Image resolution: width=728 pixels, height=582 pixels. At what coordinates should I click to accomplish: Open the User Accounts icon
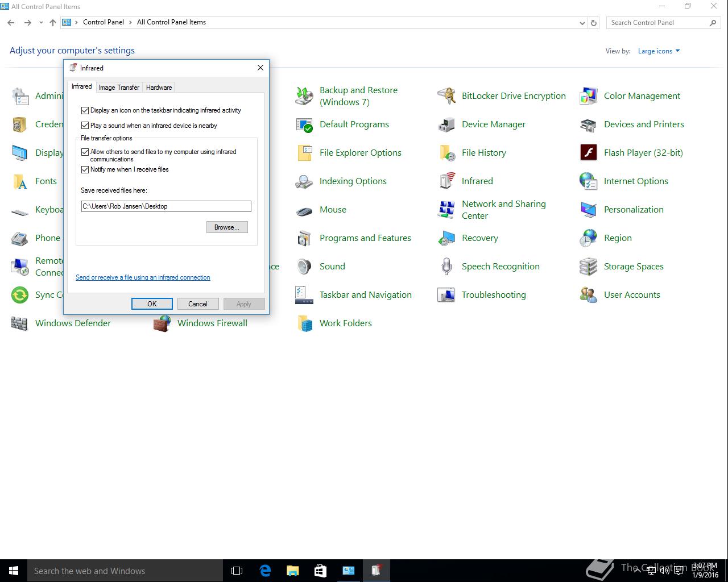589,295
